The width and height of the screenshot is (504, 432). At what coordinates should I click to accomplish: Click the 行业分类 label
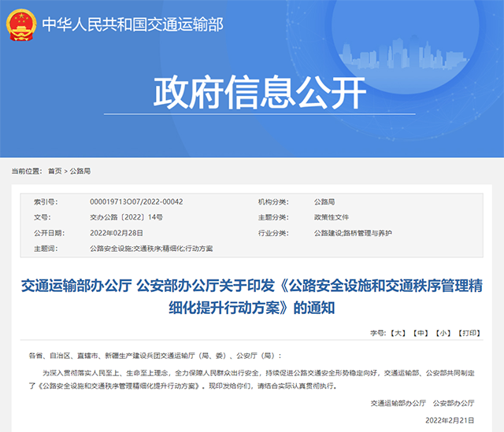[x=273, y=233]
